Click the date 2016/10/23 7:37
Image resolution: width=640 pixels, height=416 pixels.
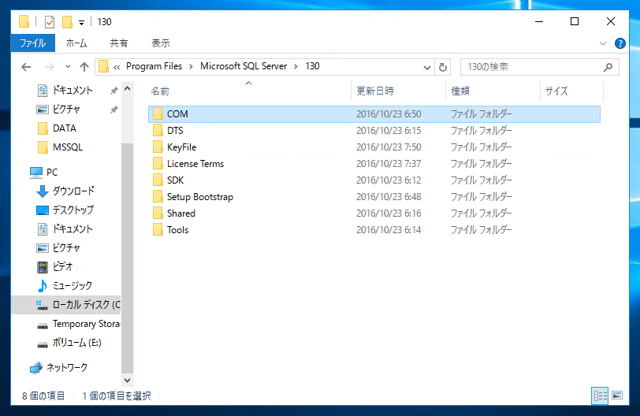point(389,164)
